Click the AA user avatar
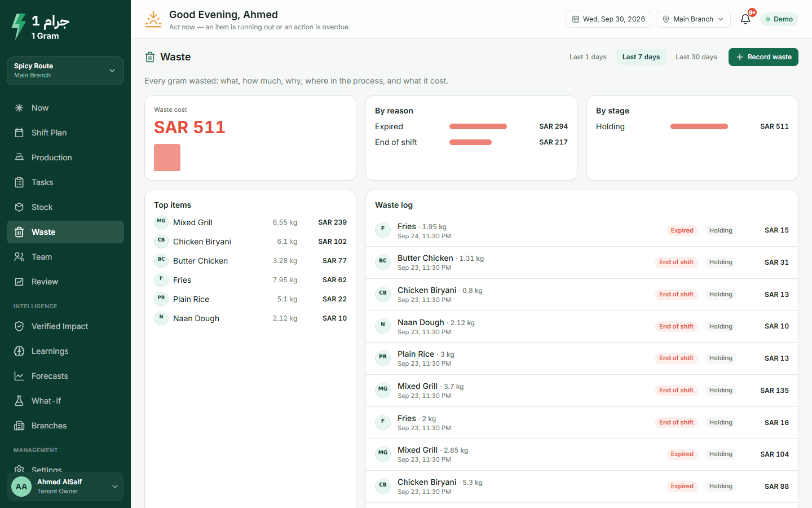 (21, 487)
